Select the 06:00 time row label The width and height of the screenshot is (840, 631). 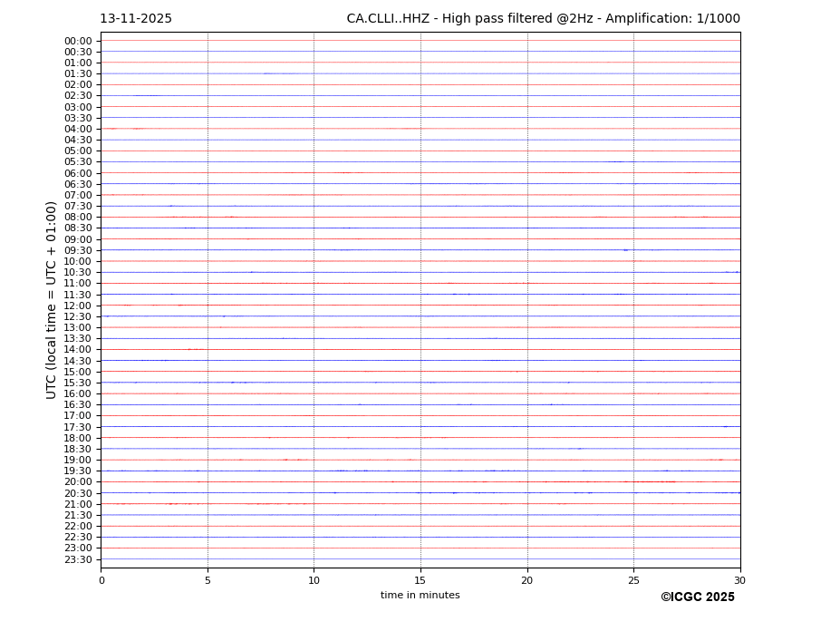(78, 173)
